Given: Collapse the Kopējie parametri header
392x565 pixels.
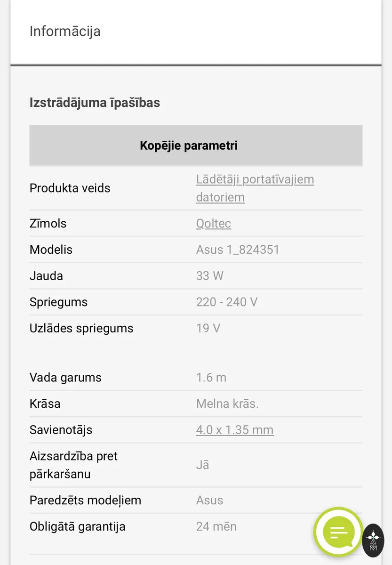Looking at the screenshot, I should click(196, 145).
